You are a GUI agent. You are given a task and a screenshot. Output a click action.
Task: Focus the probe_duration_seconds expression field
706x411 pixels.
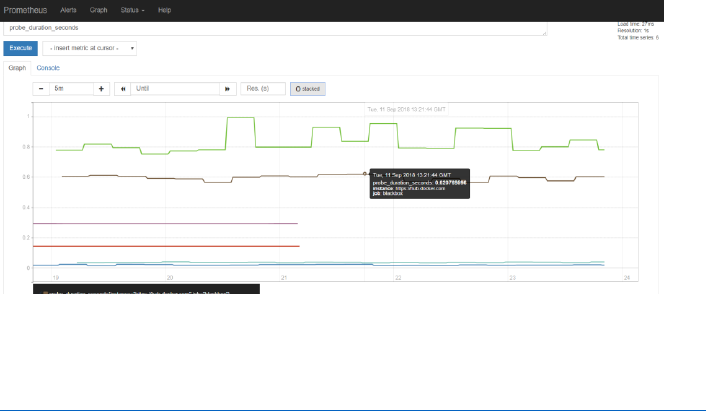click(275, 28)
